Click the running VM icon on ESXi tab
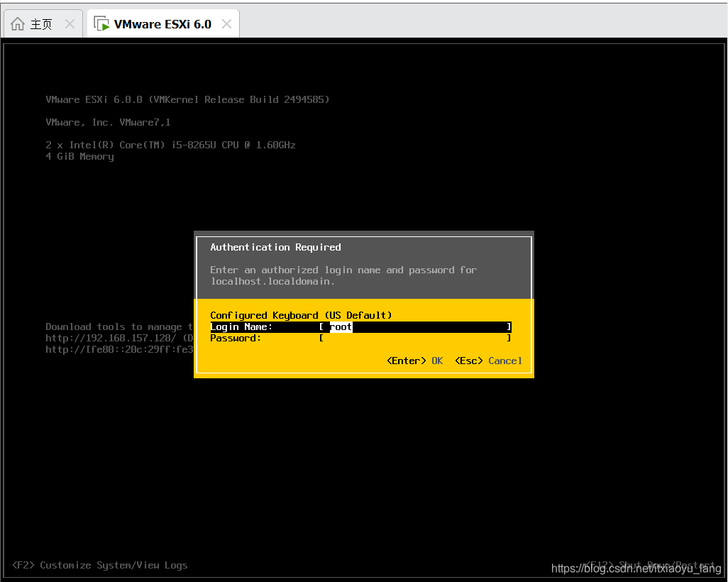The width and height of the screenshot is (728, 582). click(101, 23)
